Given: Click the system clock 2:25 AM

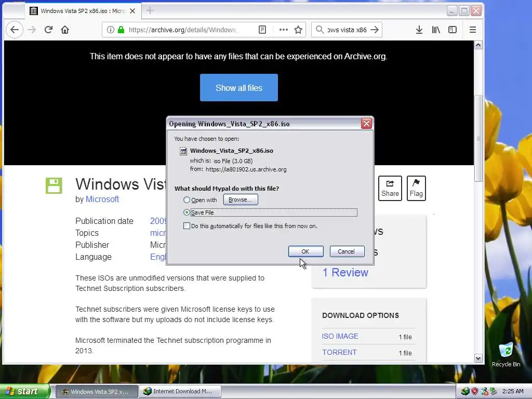Looking at the screenshot, I should coord(513,392).
